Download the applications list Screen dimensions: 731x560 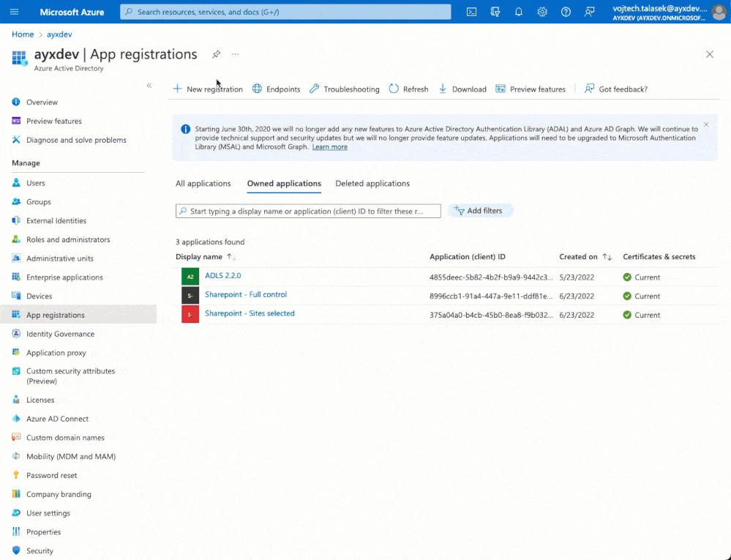[x=462, y=89]
